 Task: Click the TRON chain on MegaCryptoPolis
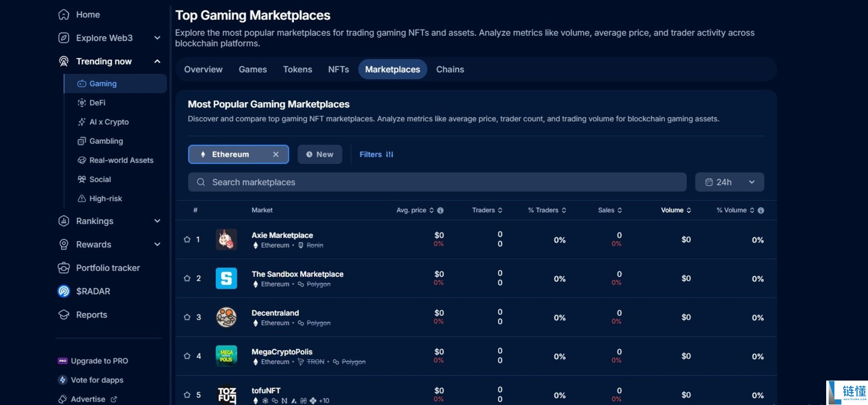(x=311, y=362)
